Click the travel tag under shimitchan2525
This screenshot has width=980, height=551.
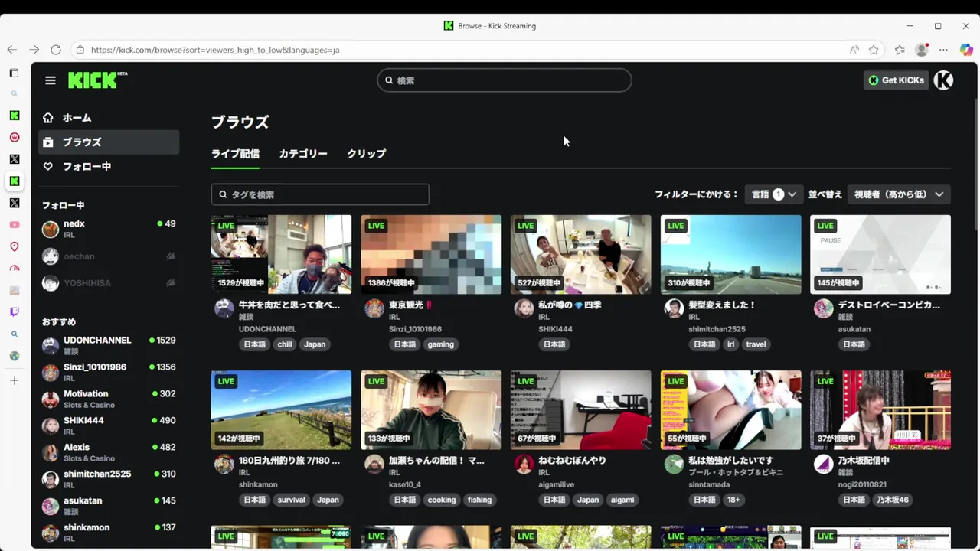coord(756,344)
